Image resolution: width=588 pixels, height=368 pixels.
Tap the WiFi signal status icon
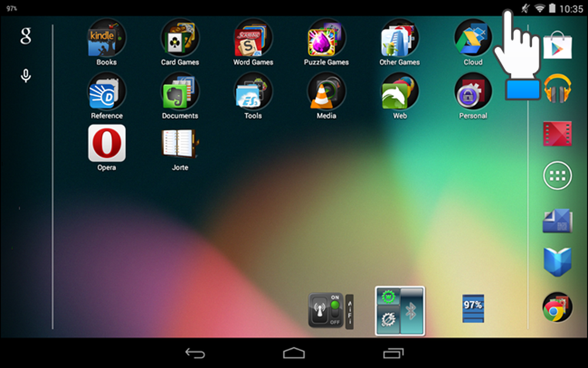540,8
